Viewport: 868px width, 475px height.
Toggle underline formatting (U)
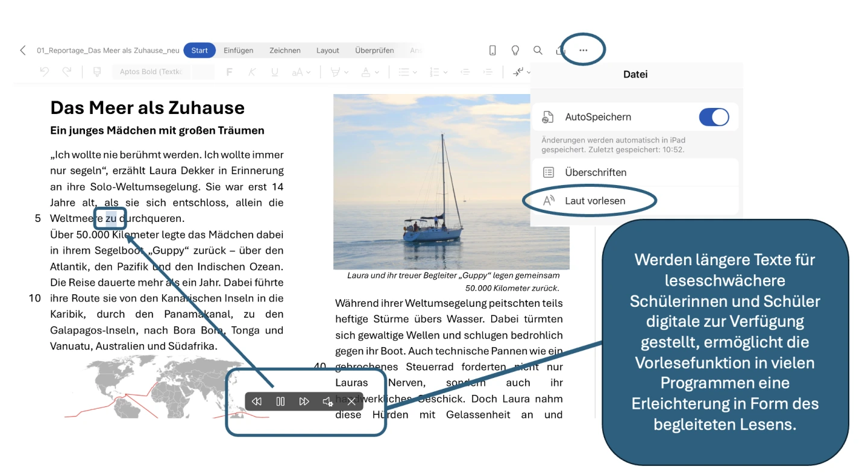click(275, 72)
